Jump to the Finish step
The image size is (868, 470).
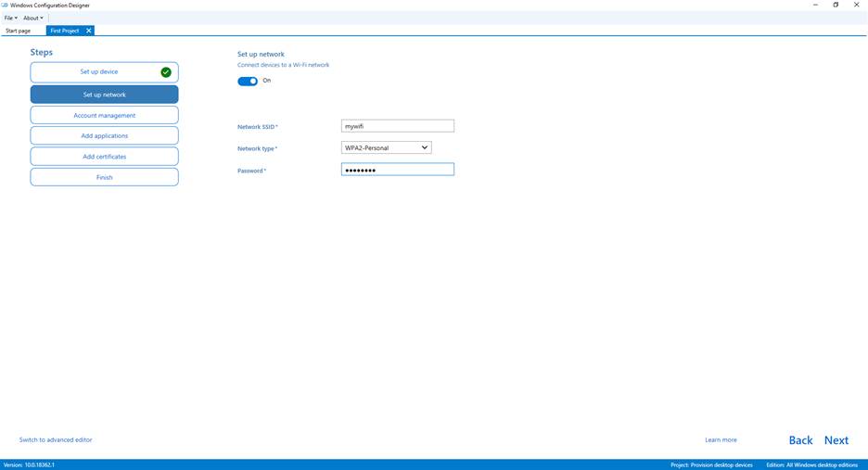[104, 177]
